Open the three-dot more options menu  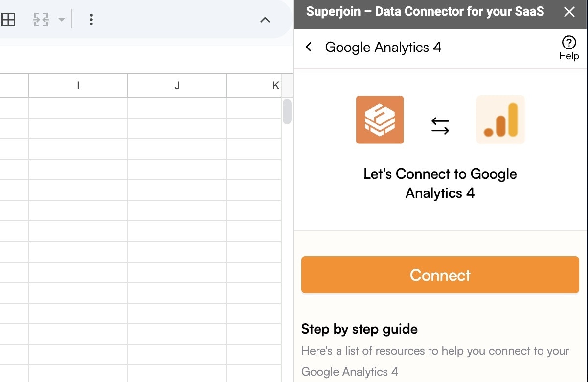pos(91,20)
